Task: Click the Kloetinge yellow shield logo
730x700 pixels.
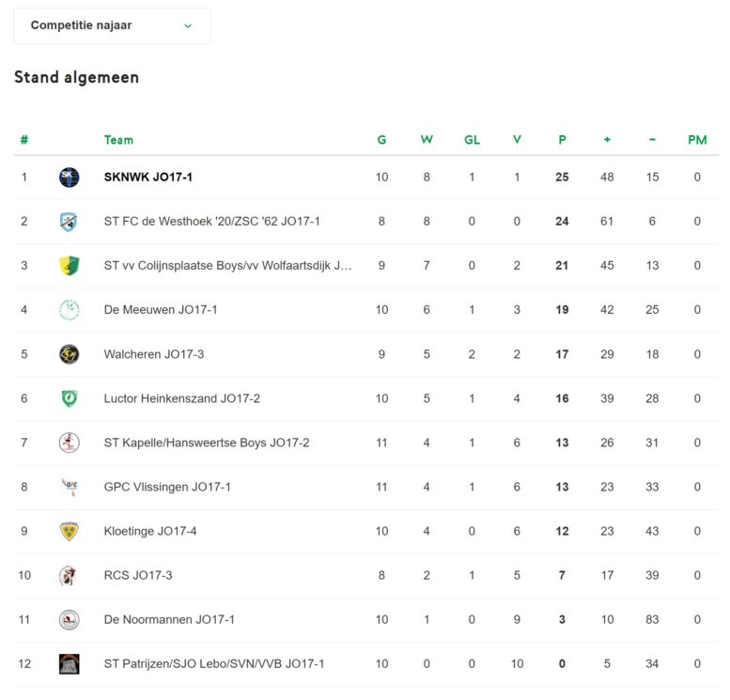Action: 69,532
